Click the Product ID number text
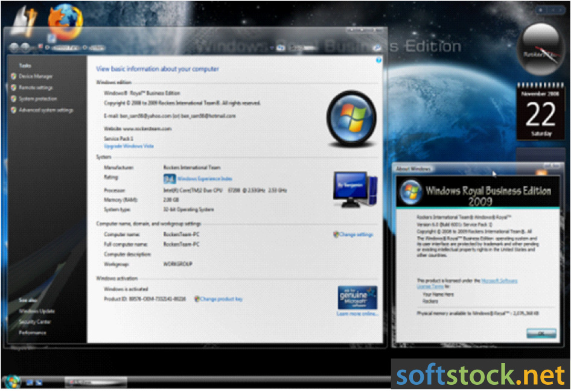The width and height of the screenshot is (571, 392). [158, 299]
